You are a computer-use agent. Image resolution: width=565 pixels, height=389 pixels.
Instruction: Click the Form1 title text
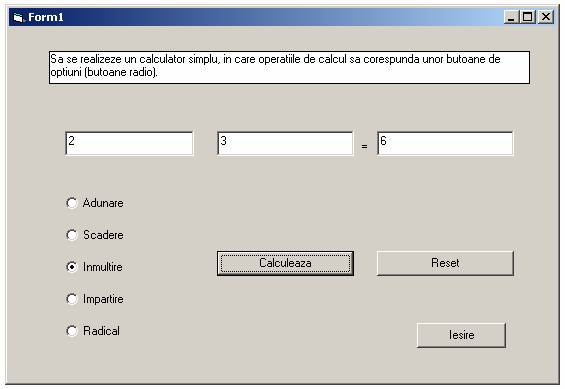[46, 17]
